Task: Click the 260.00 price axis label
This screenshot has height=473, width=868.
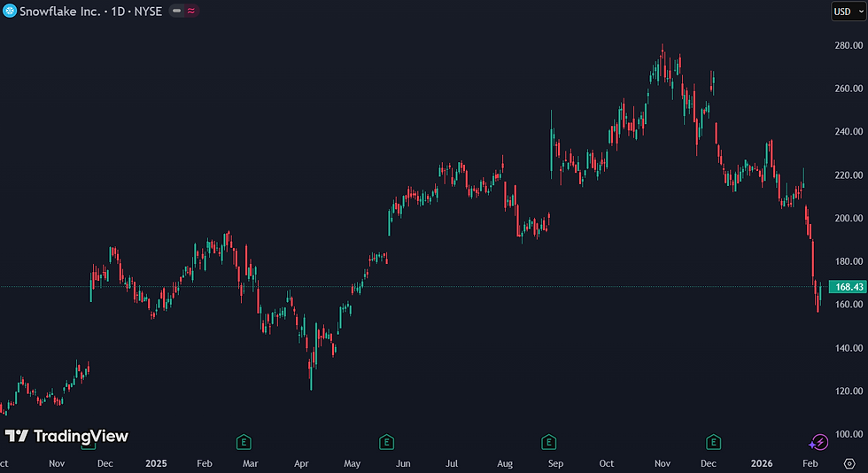Action: [849, 89]
